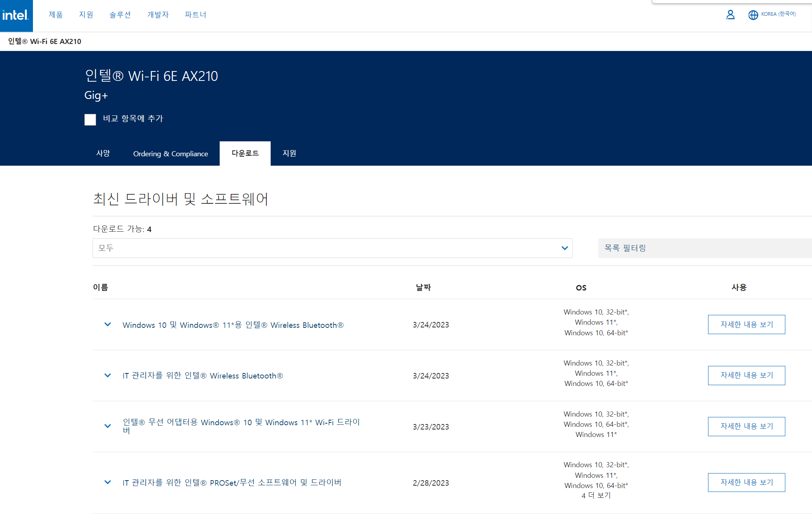
Task: Click the globe language icon
Action: pyautogui.click(x=753, y=15)
